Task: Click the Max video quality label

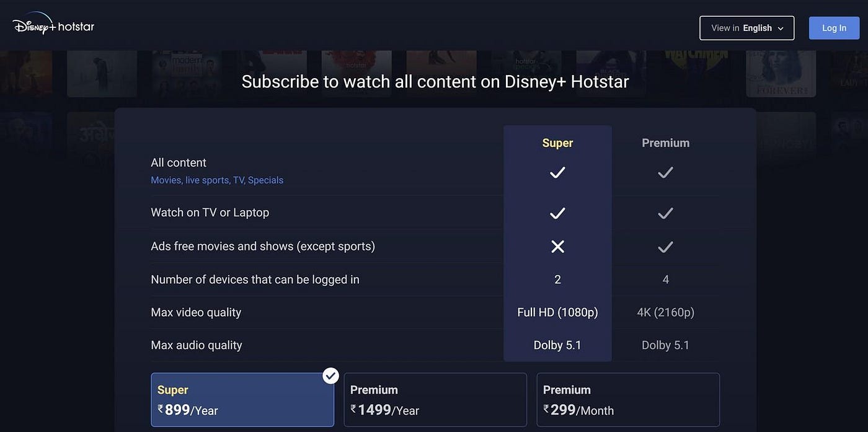Action: click(196, 312)
